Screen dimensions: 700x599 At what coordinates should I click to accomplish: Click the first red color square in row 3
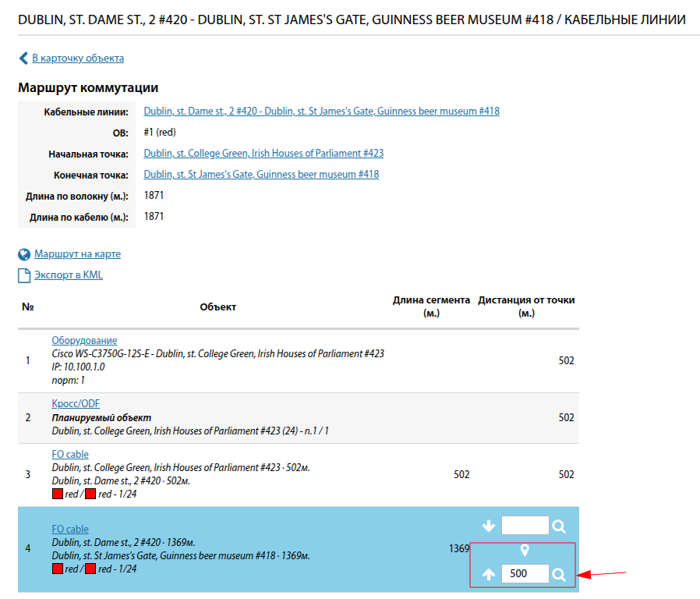(x=58, y=494)
